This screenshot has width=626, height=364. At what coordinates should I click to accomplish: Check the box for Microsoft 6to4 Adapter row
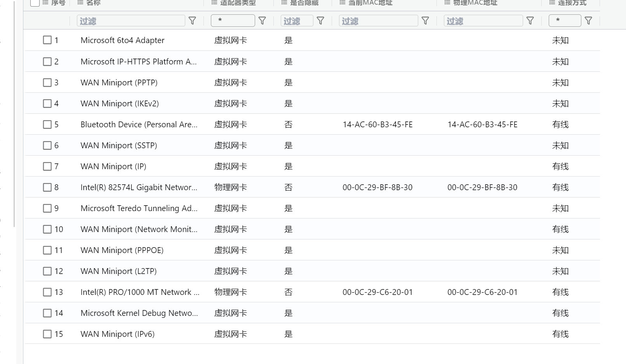(x=47, y=40)
